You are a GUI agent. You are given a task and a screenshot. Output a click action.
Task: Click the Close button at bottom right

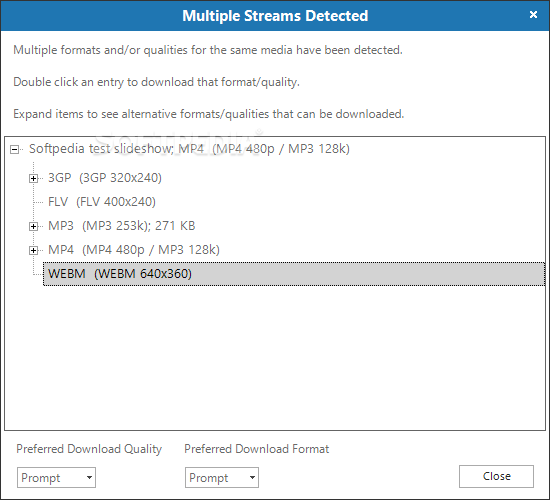(x=496, y=476)
